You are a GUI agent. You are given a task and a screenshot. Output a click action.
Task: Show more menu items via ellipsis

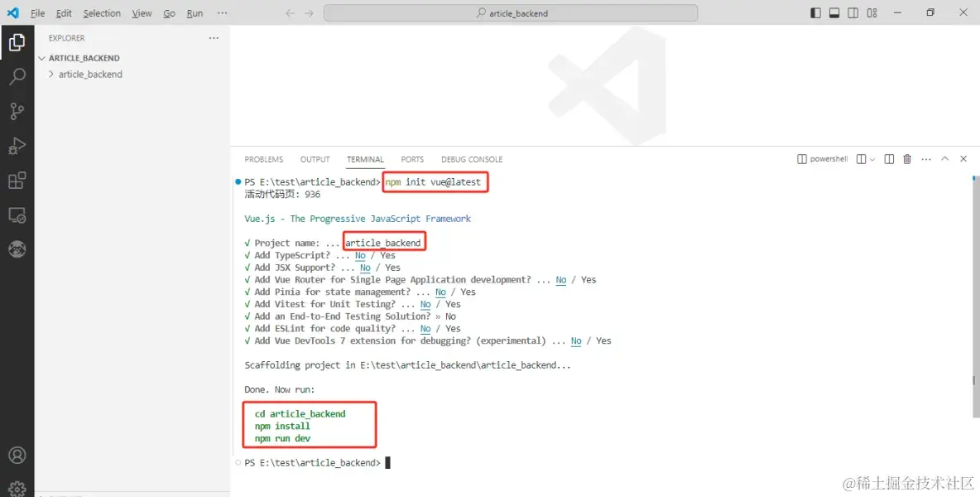[x=222, y=13]
